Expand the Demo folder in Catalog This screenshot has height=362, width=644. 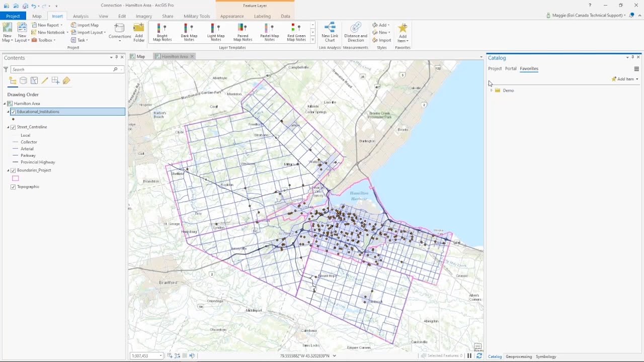point(491,90)
